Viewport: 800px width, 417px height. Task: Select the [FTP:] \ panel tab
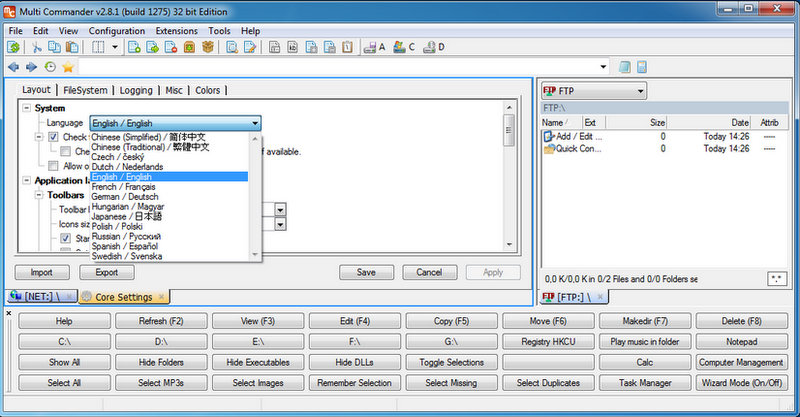(574, 297)
